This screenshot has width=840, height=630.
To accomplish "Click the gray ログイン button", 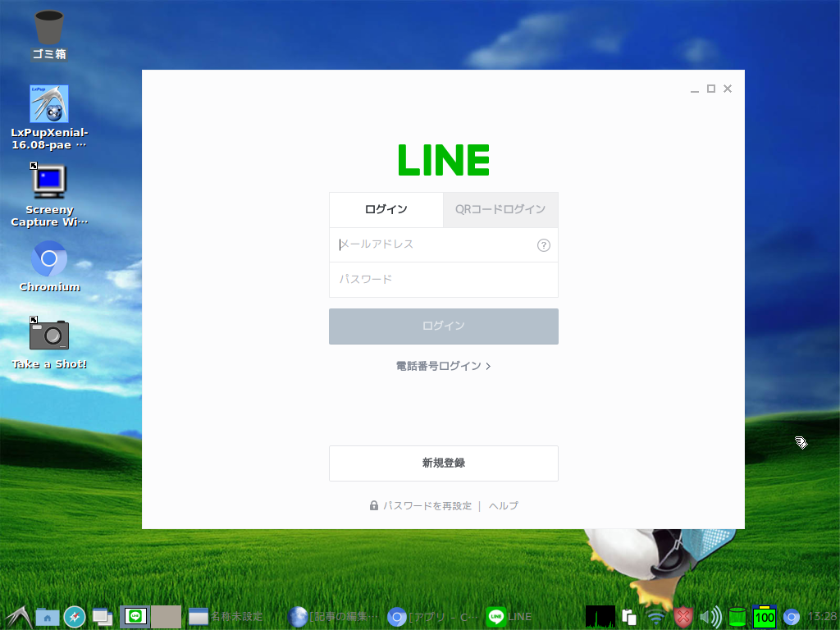I will tap(444, 326).
